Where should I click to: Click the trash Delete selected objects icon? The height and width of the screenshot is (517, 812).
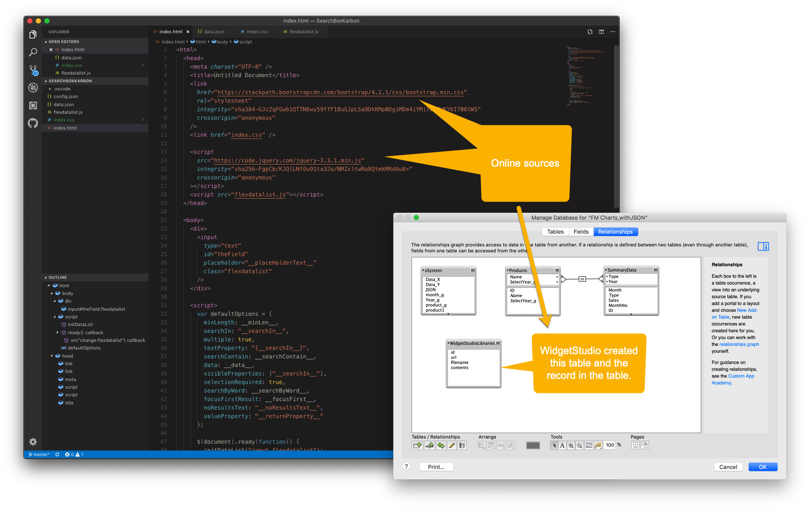462,445
